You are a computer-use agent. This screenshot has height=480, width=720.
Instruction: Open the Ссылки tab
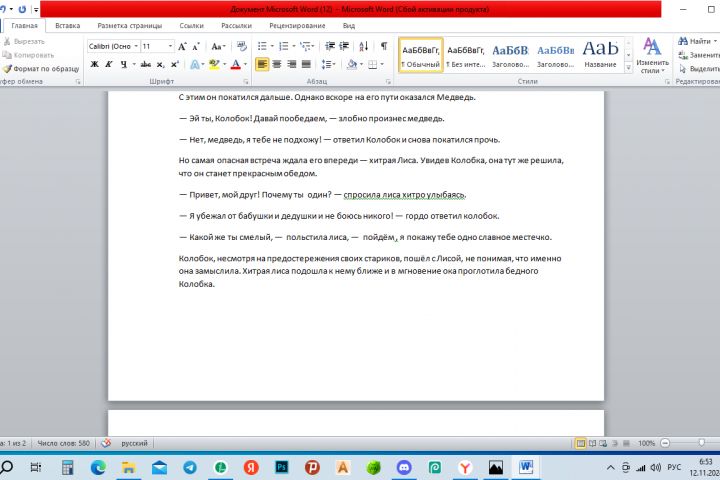(191, 26)
